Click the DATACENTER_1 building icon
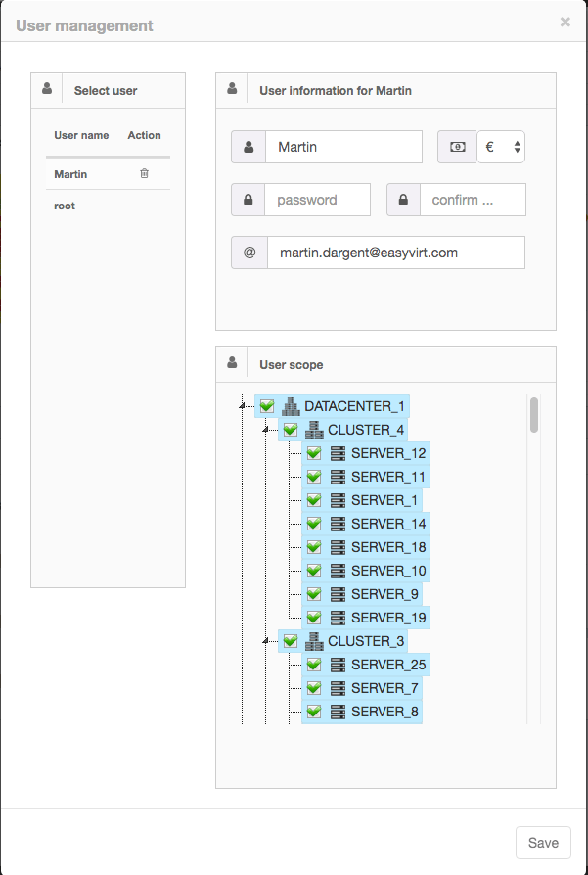The width and height of the screenshot is (588, 875). click(x=291, y=406)
